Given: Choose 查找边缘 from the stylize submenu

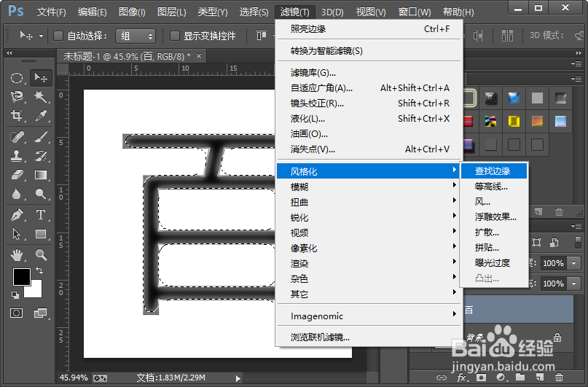Looking at the screenshot, I should click(x=494, y=171).
